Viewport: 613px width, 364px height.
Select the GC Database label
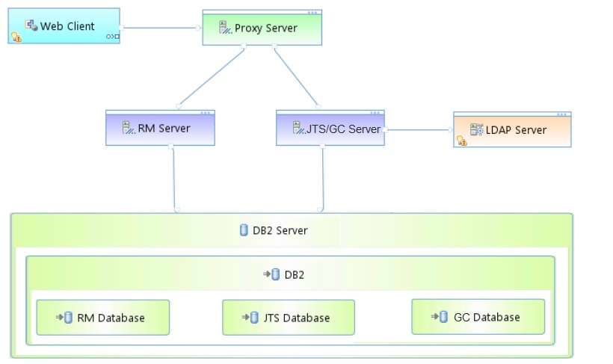click(x=487, y=318)
